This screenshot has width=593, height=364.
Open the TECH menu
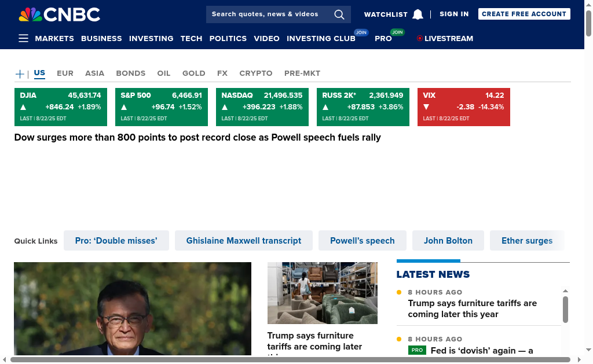point(191,39)
